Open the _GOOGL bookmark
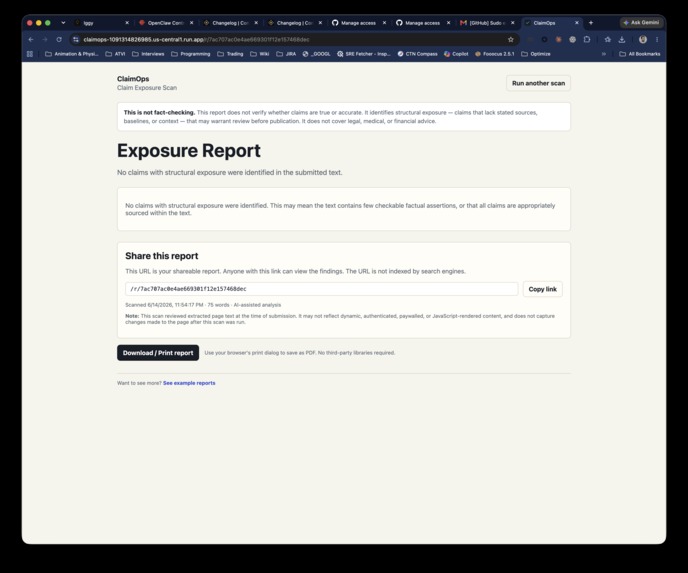 tap(316, 54)
